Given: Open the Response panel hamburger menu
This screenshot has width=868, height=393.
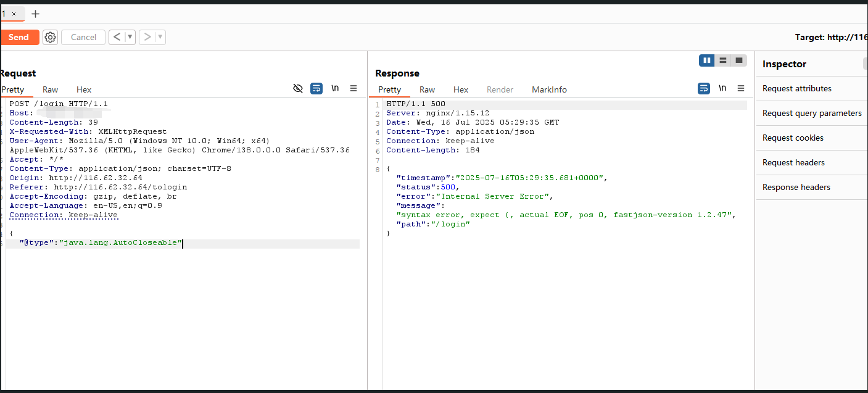Looking at the screenshot, I should (741, 89).
